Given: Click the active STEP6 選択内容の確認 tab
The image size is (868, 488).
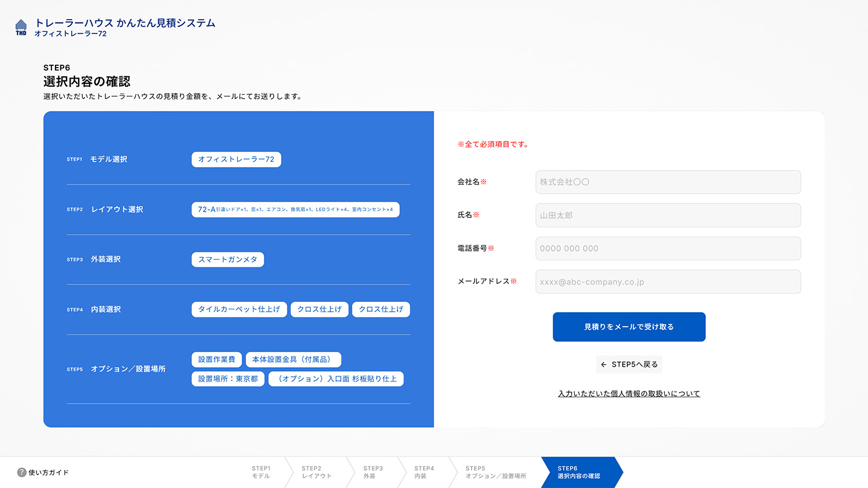Looking at the screenshot, I should coord(579,472).
